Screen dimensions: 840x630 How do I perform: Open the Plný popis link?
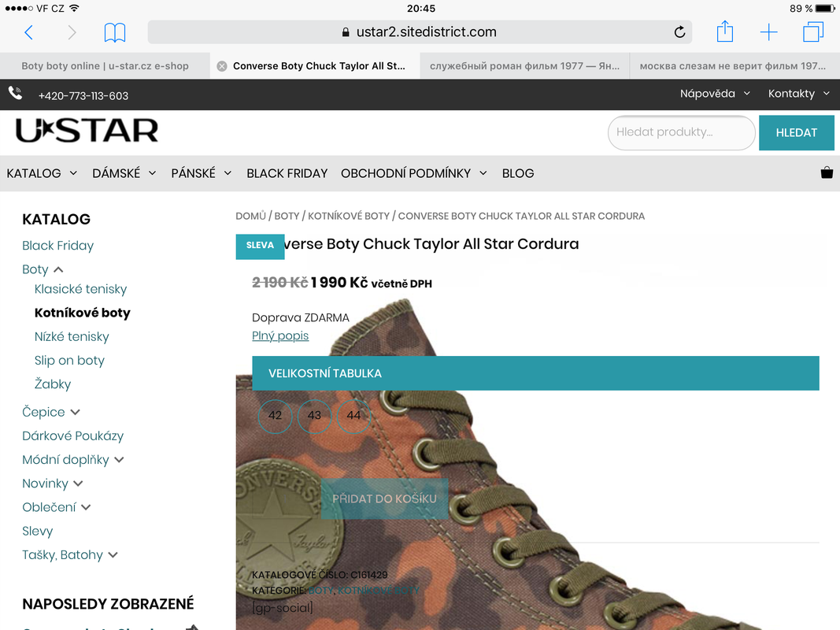[x=280, y=335]
